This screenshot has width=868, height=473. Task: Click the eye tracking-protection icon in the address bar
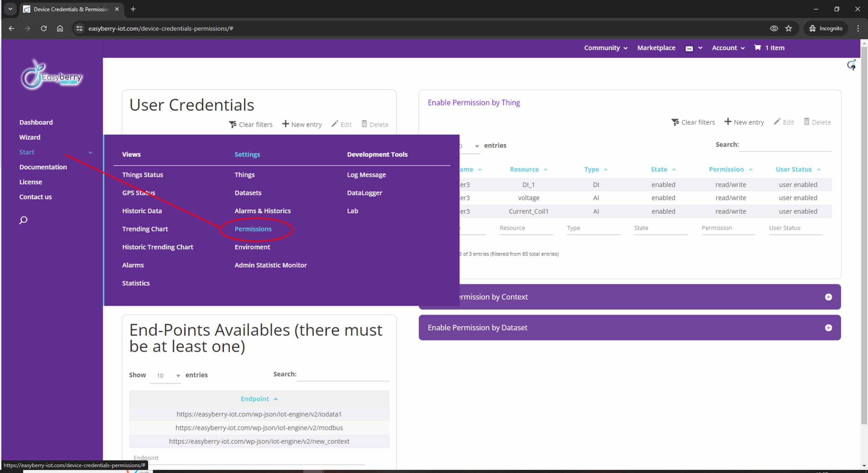(774, 29)
